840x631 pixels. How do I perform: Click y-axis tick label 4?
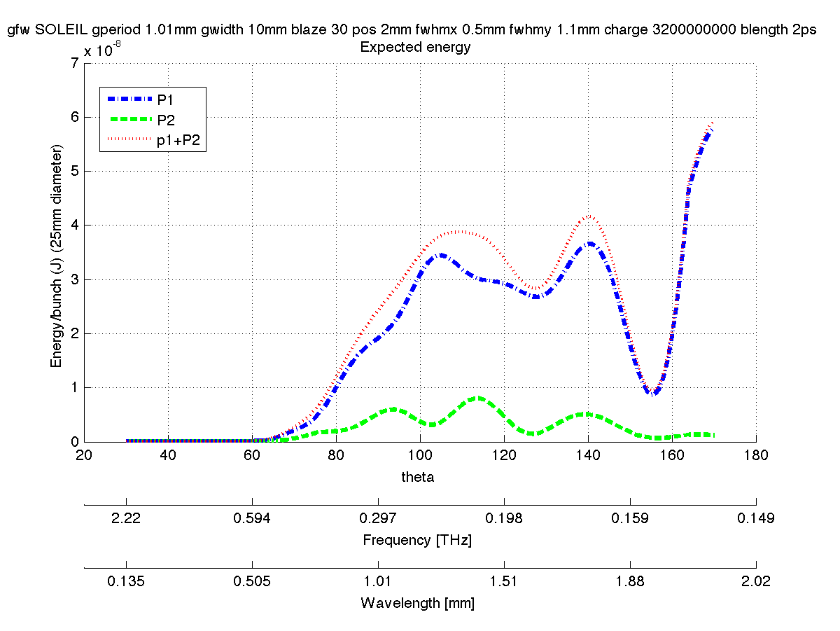(x=75, y=226)
